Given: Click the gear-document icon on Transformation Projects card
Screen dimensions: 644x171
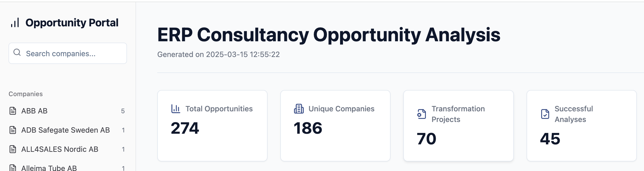Looking at the screenshot, I should tap(421, 114).
